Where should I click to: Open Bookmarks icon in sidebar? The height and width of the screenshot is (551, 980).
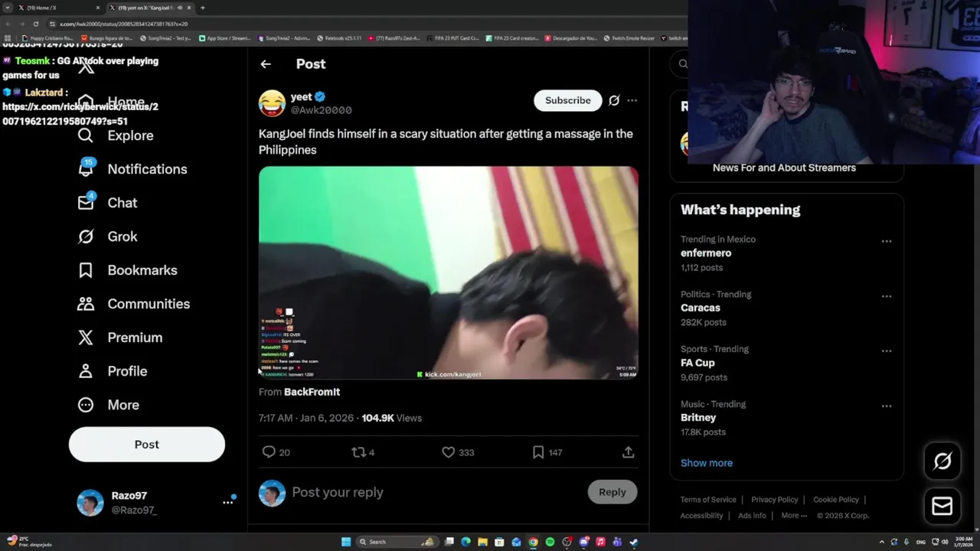click(x=86, y=270)
